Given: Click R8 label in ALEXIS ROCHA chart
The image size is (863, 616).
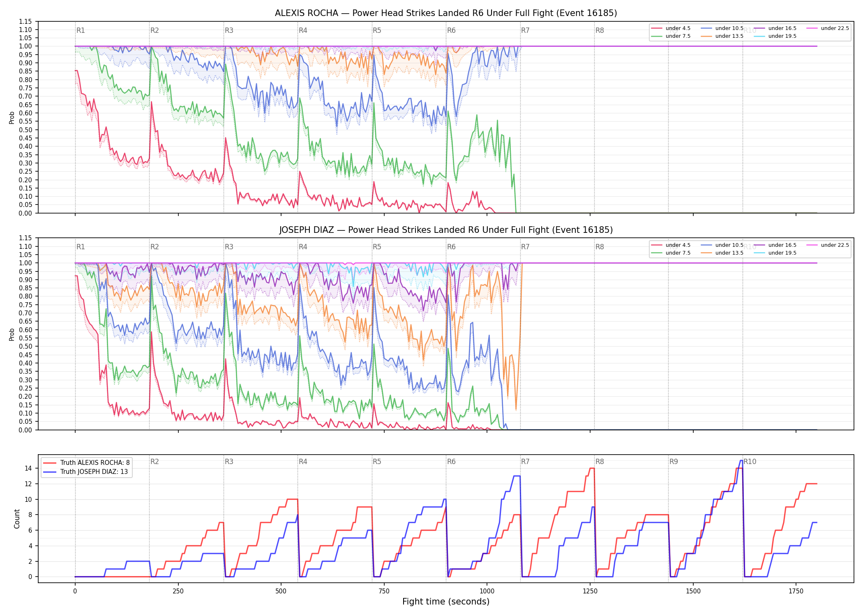Looking at the screenshot, I should 600,30.
